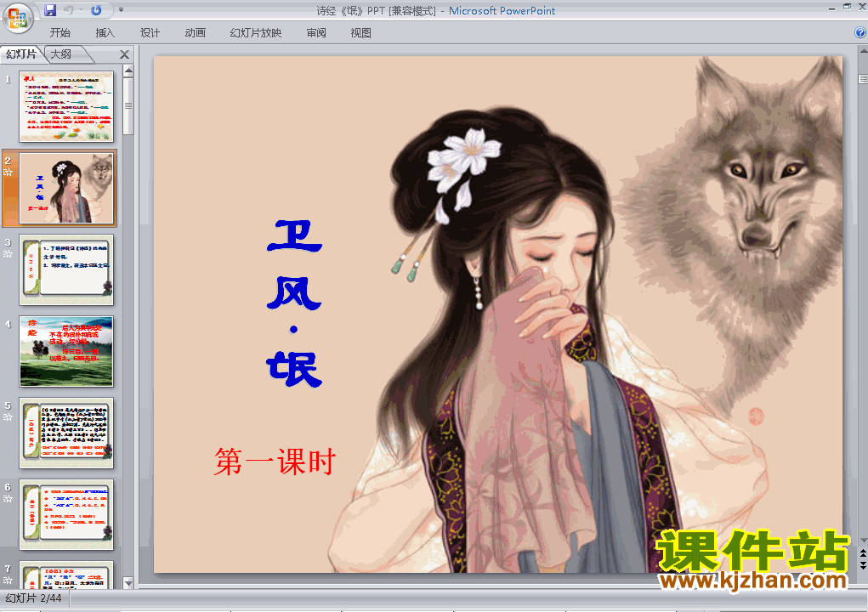Select slide 2 thumbnail with wolf picture
This screenshot has width=868, height=612.
point(66,188)
